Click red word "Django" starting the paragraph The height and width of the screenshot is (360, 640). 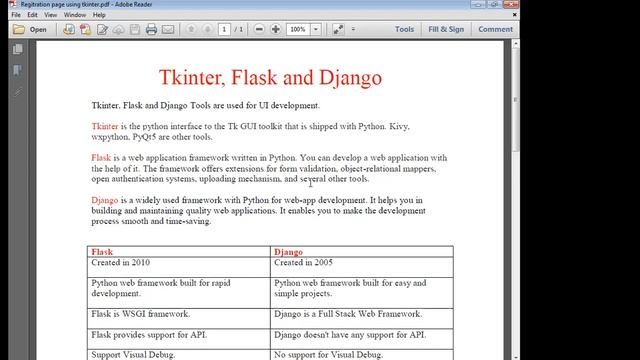(104, 200)
